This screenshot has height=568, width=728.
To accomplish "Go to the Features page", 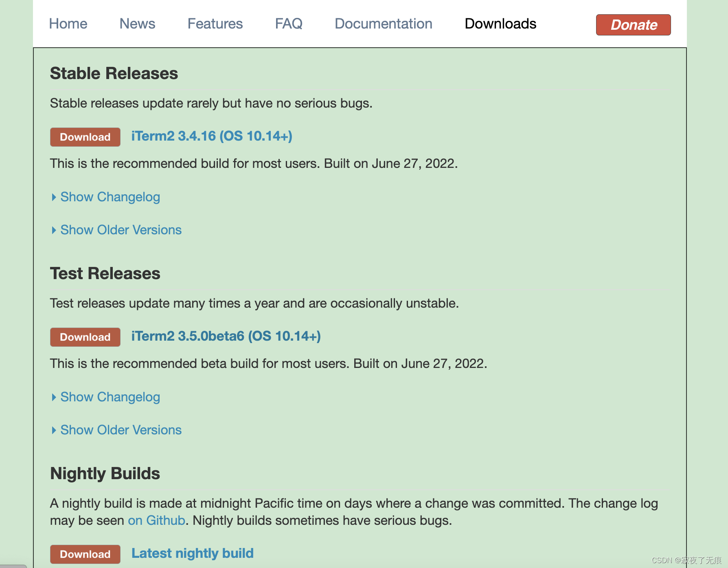I will [x=215, y=24].
